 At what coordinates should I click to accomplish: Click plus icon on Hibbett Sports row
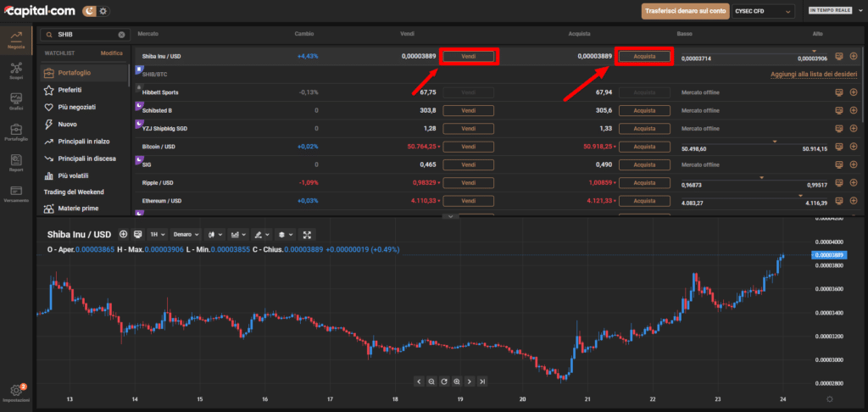pos(853,92)
